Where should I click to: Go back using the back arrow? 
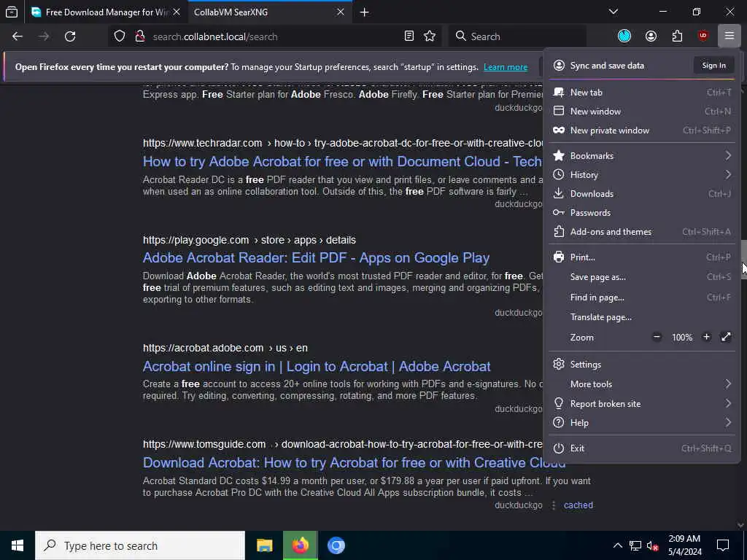(18, 36)
